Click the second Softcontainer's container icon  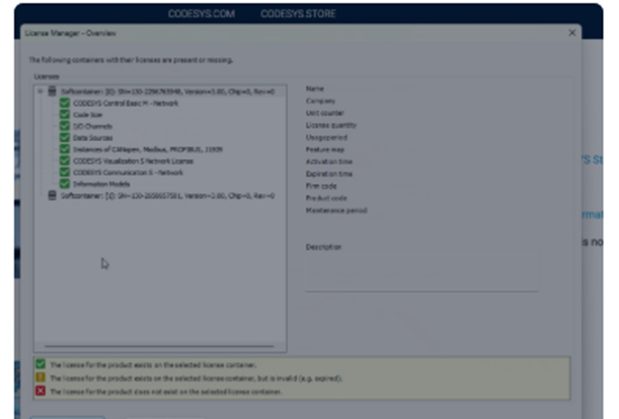52,196
